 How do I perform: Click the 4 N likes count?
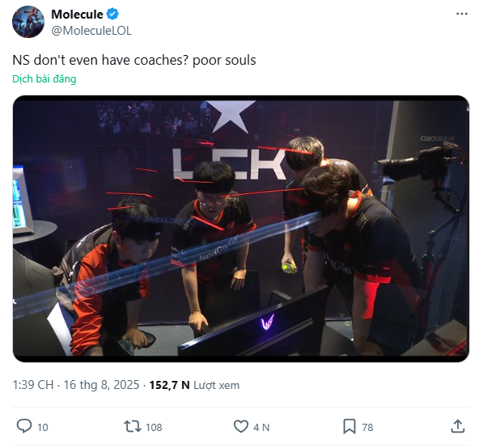click(x=261, y=427)
